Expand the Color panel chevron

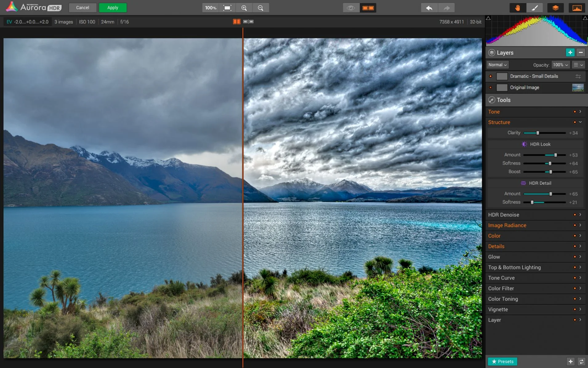point(580,236)
